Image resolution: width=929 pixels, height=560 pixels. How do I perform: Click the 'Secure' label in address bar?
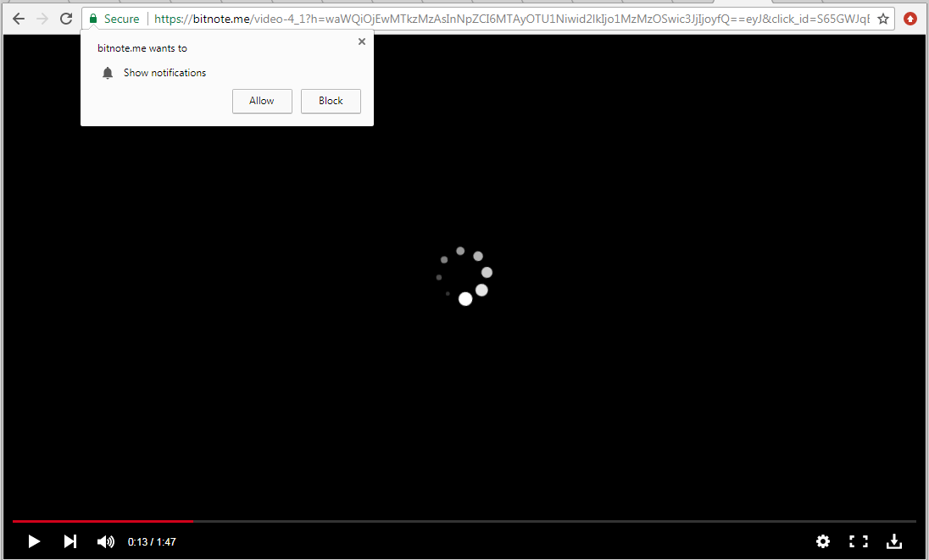pos(121,19)
